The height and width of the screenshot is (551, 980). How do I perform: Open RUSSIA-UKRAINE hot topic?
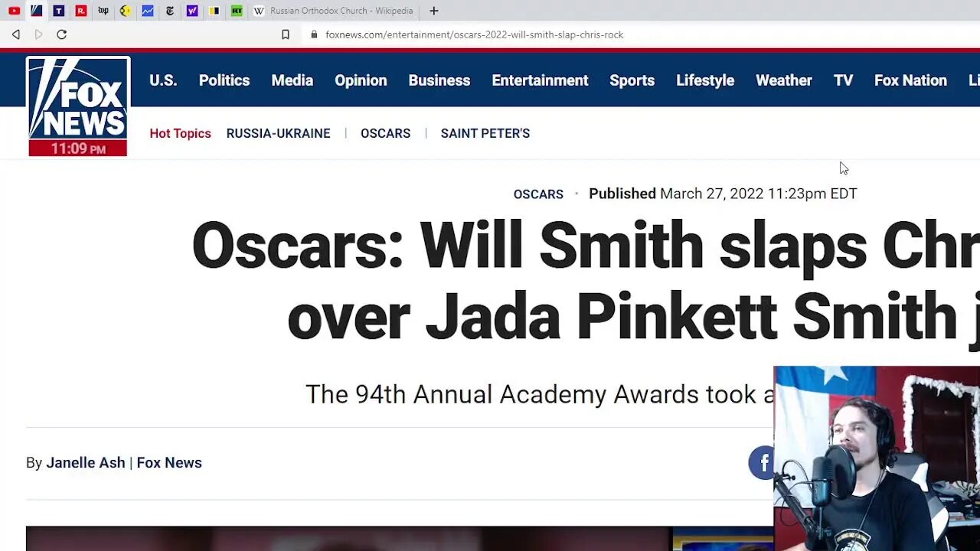[x=279, y=133]
